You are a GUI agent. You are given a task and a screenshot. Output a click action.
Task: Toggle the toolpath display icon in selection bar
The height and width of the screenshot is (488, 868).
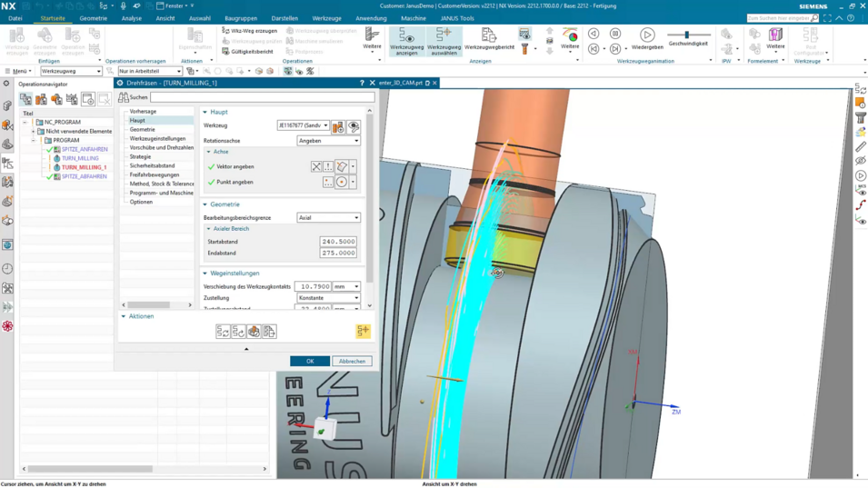(288, 72)
